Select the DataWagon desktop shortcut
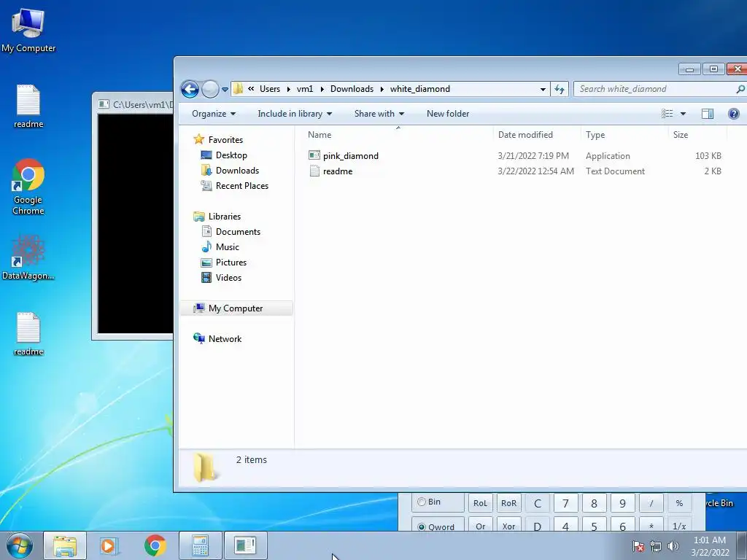This screenshot has width=747, height=560. click(28, 257)
